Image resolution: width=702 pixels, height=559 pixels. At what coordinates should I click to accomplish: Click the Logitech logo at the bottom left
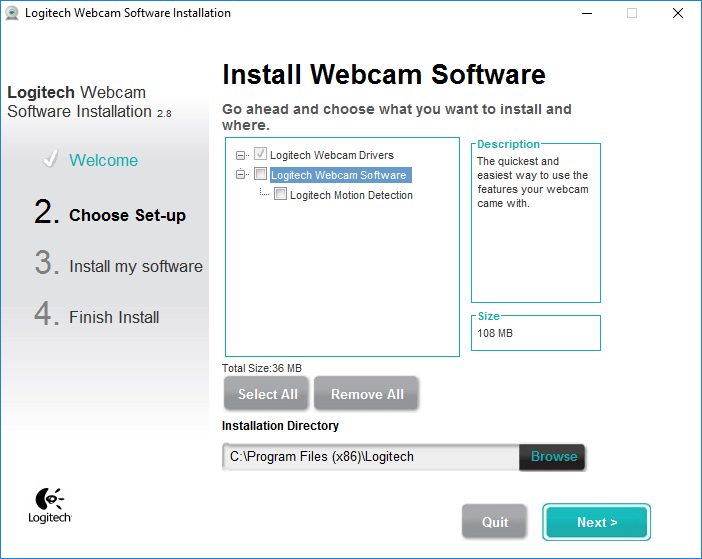50,505
